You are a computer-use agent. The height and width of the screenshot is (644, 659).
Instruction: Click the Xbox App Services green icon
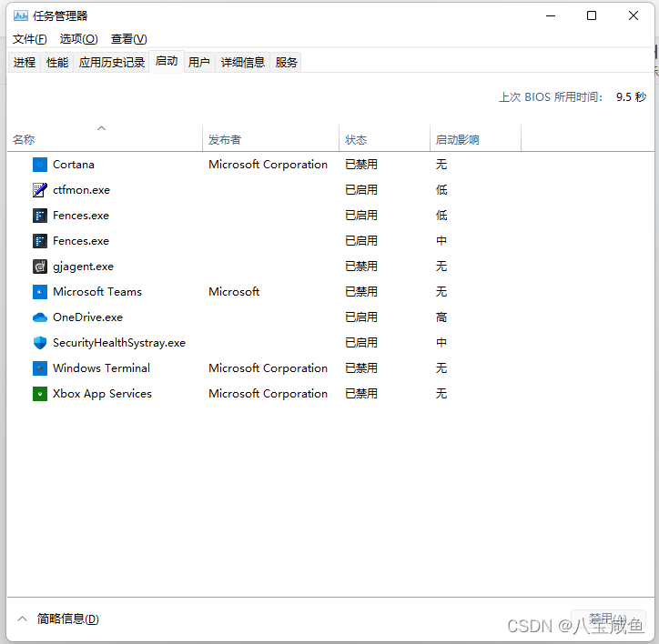(x=40, y=394)
